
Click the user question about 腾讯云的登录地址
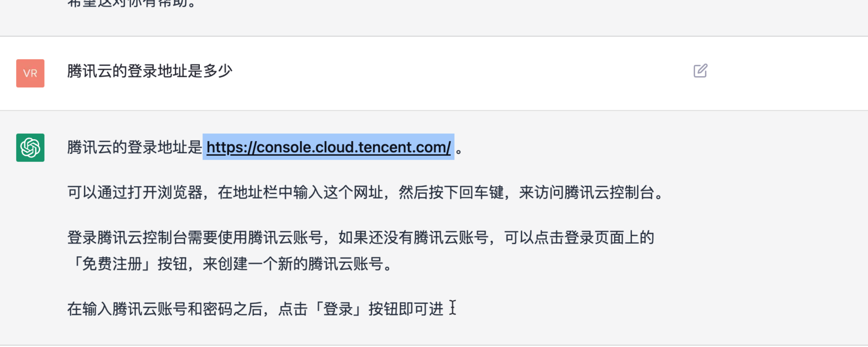coord(150,71)
